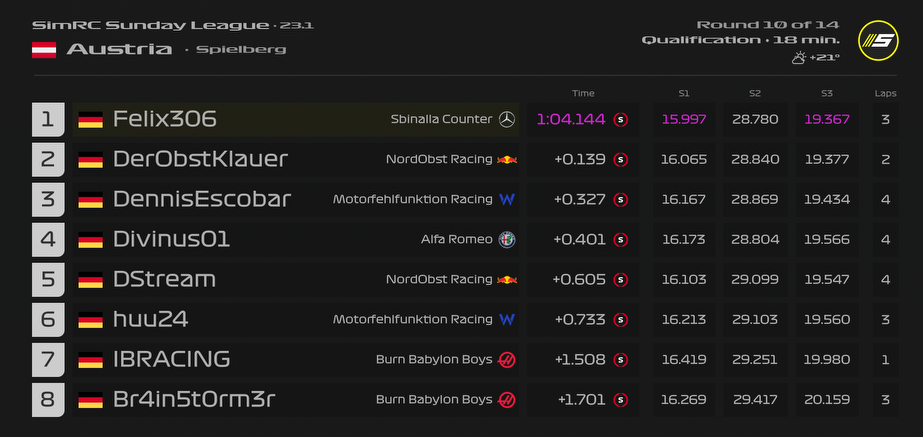
Task: Click the Red Bull logo in DStream's row
Action: coord(507,279)
